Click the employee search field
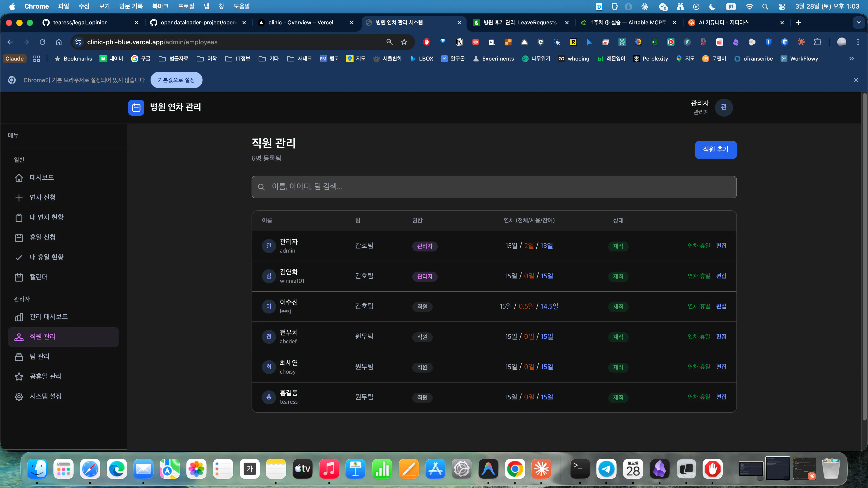The image size is (868, 488). 494,187
